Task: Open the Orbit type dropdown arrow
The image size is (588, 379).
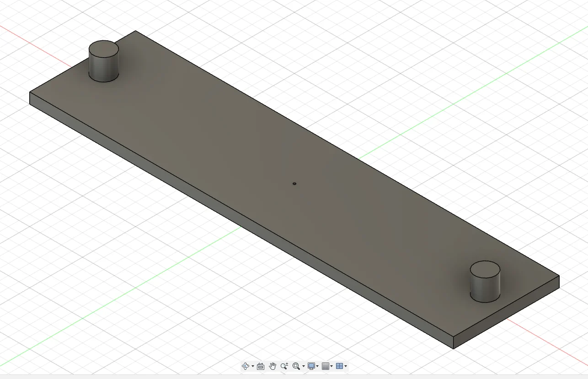Action: 253,366
